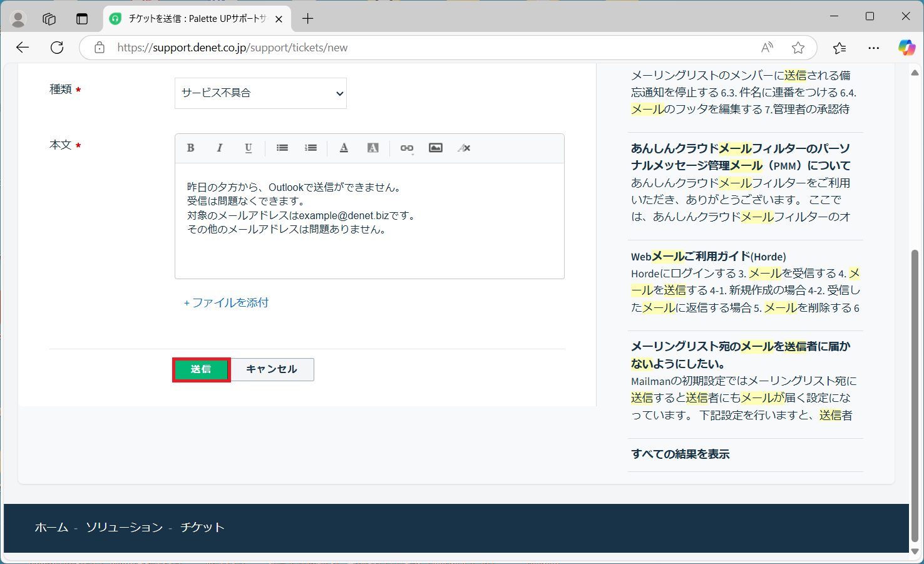Viewport: 924px width, 564px height.
Task: Click the キャンセル button
Action: (272, 369)
